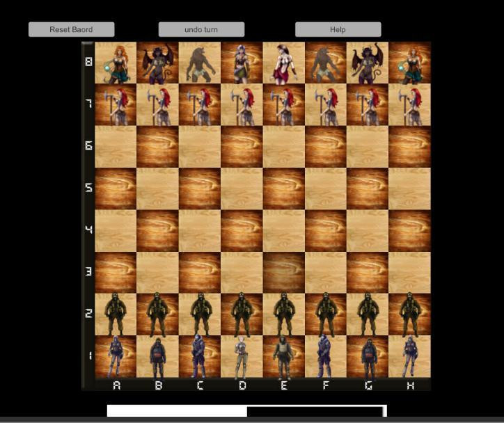The width and height of the screenshot is (504, 423).
Task: Choose the white-haired female piece on D1
Action: 242,356
